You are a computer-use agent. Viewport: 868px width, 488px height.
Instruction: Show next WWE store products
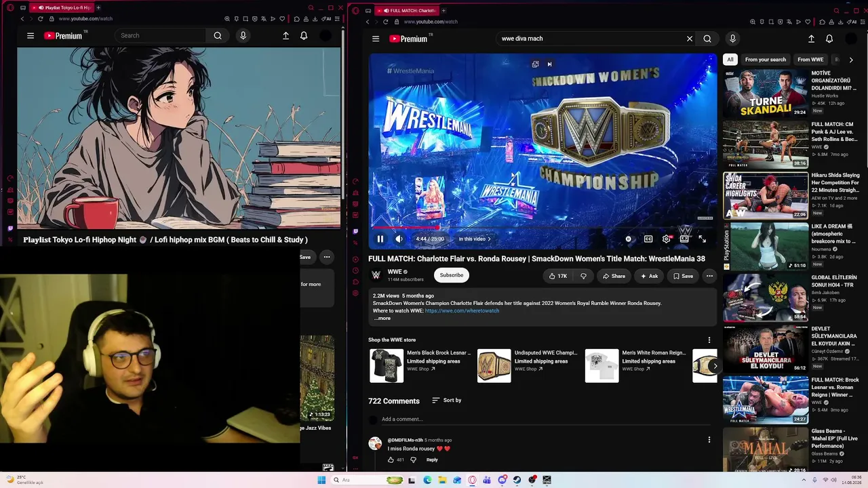pyautogui.click(x=715, y=366)
